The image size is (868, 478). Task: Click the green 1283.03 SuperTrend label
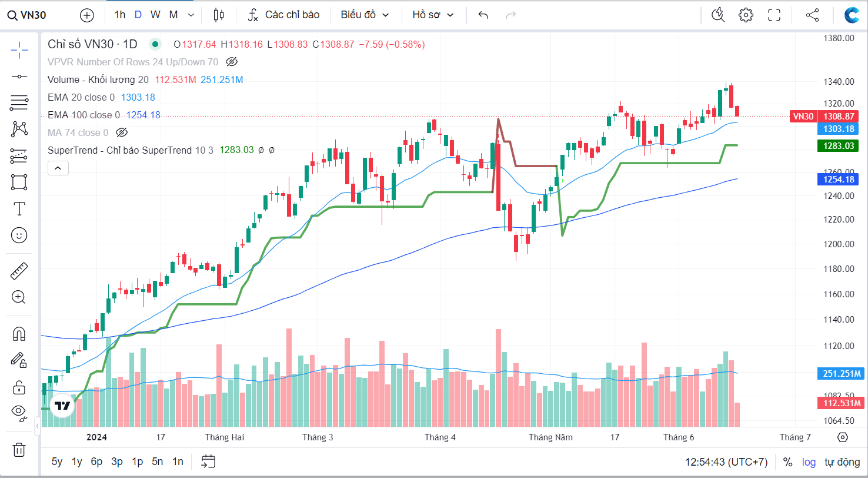(x=839, y=145)
